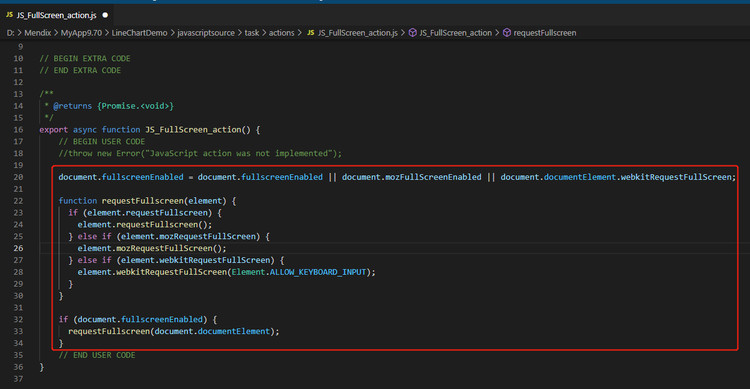Click the JS_FullScreen_action.js breadcrumb file
The height and width of the screenshot is (389, 750).
click(x=357, y=33)
